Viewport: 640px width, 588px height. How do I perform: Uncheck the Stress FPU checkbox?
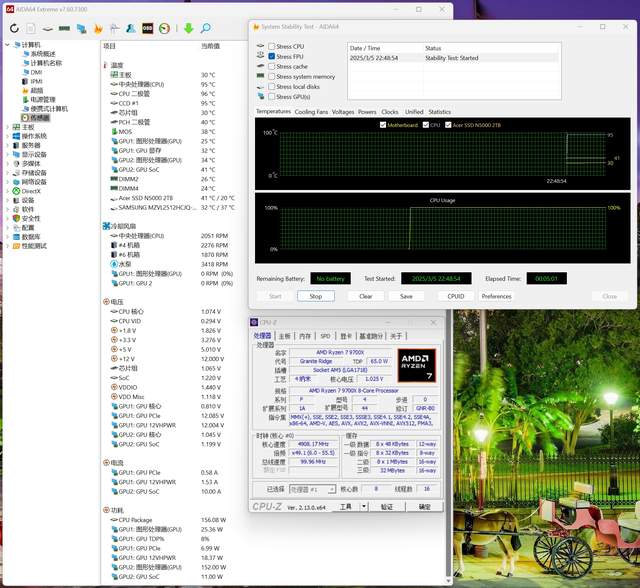[271, 57]
